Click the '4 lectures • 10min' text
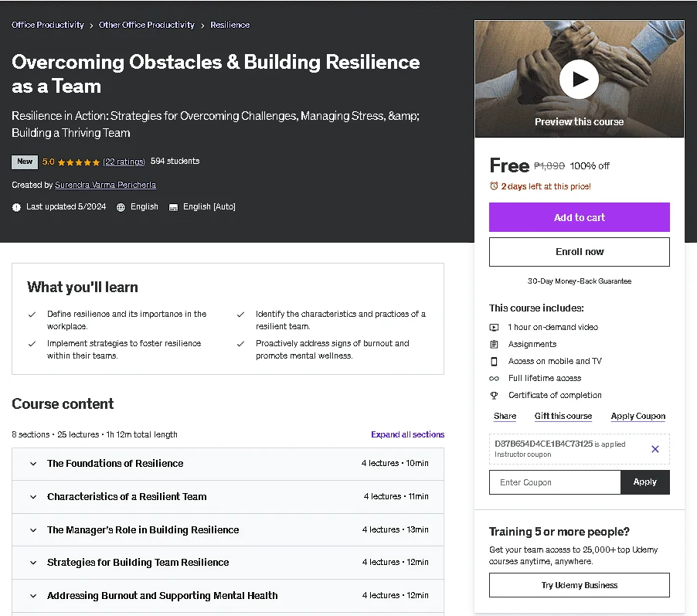Viewport: 697px width, 616px height. click(x=395, y=463)
